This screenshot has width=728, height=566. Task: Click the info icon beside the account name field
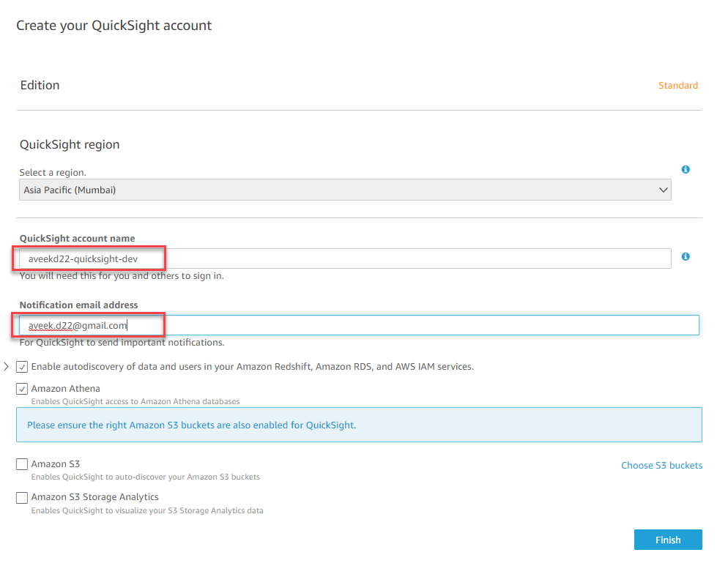(686, 257)
